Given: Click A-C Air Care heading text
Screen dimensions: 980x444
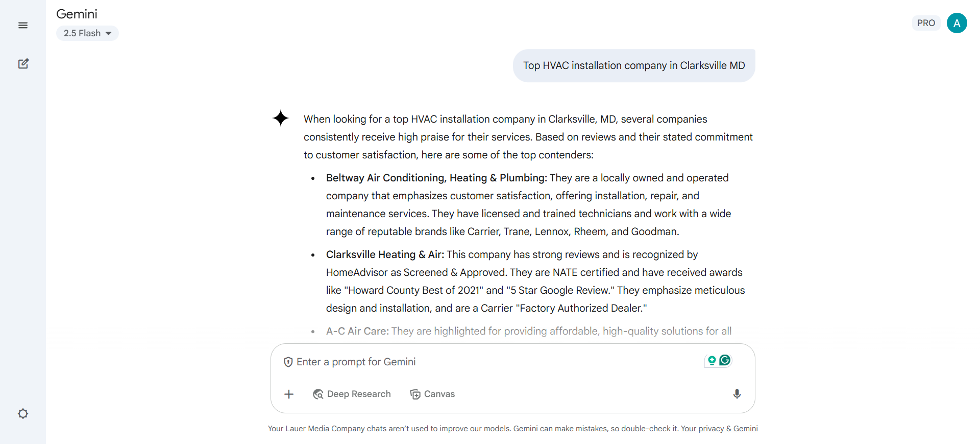Looking at the screenshot, I should [357, 331].
